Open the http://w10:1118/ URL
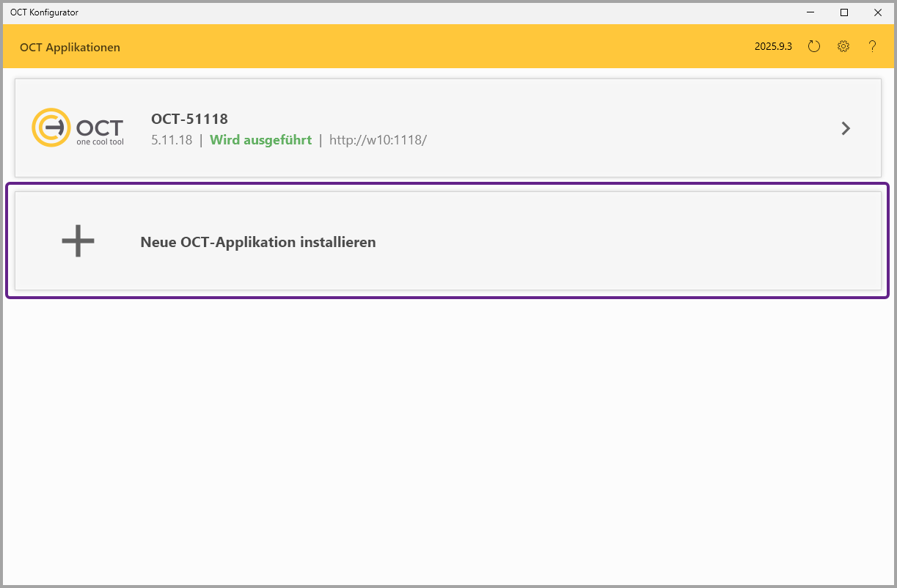Image resolution: width=897 pixels, height=588 pixels. pyautogui.click(x=378, y=140)
